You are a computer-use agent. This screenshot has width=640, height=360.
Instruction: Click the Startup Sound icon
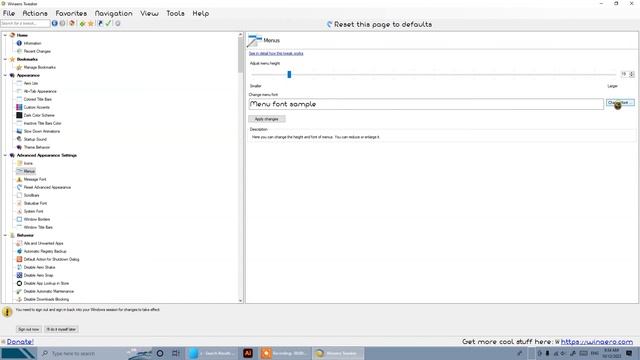coord(19,139)
